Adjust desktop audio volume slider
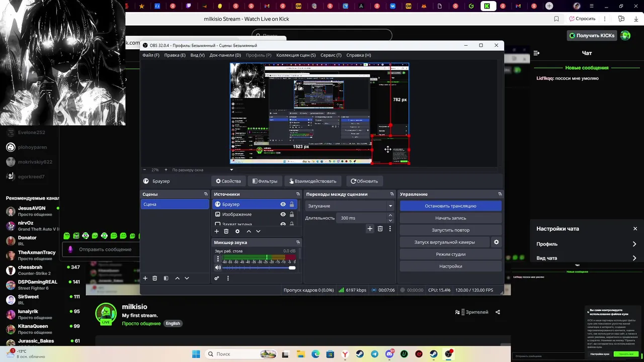The width and height of the screenshot is (644, 362). click(x=259, y=267)
